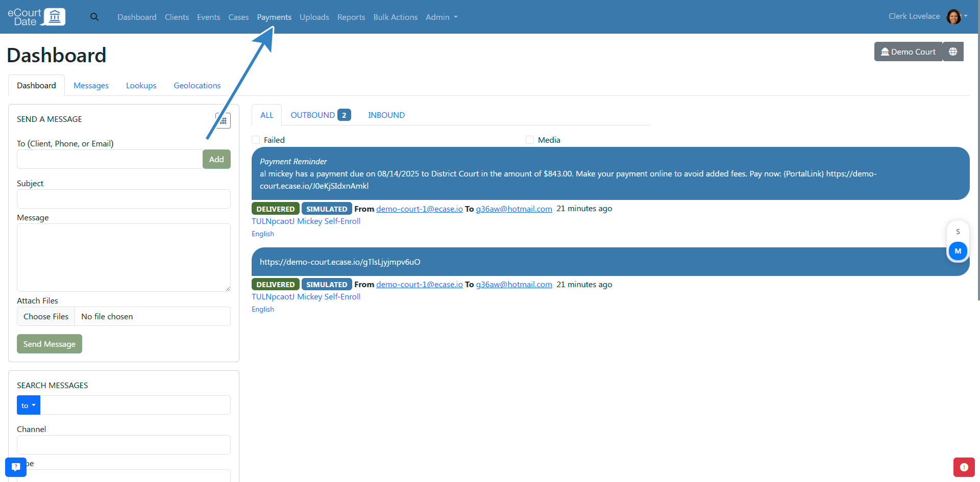Go to Dashboard in navbar
Viewport: 980px width, 482px height.
point(137,17)
